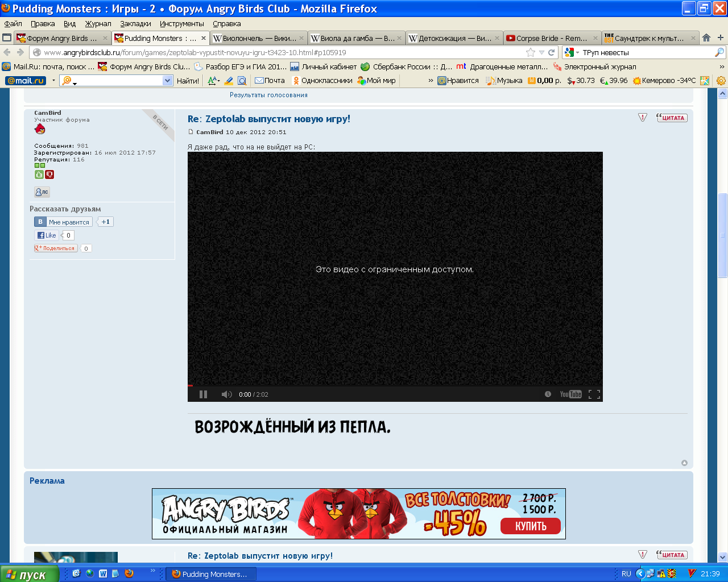
Task: Choose search engine via Google icon dropdown
Action: 572,52
